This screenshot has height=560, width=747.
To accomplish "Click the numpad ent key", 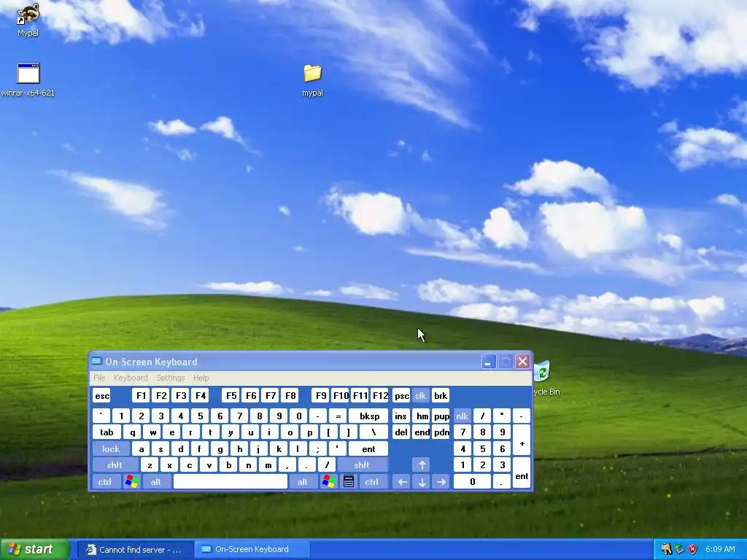I will coord(522,473).
